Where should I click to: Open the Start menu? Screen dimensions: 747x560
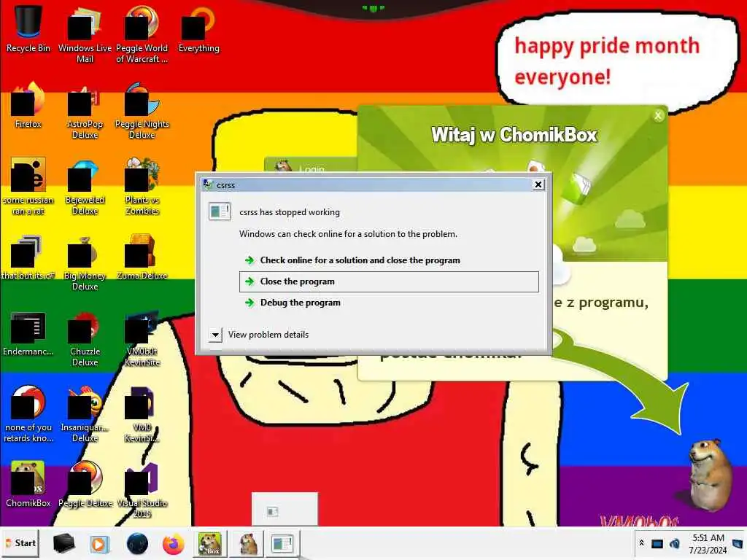coord(20,543)
